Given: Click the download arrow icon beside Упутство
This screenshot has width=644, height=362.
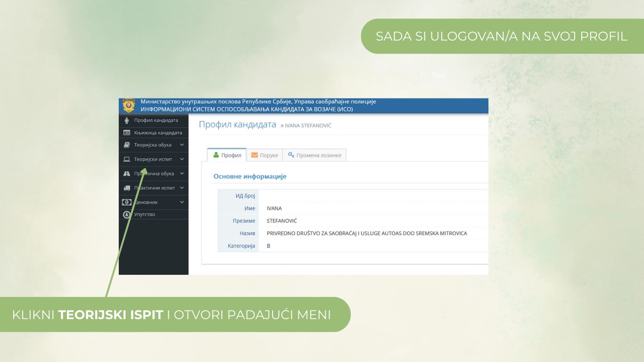Looking at the screenshot, I should [127, 214].
